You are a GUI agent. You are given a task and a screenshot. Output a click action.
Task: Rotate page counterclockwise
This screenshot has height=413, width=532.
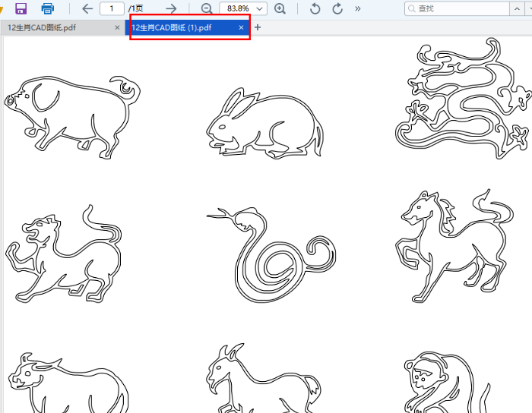(x=315, y=8)
